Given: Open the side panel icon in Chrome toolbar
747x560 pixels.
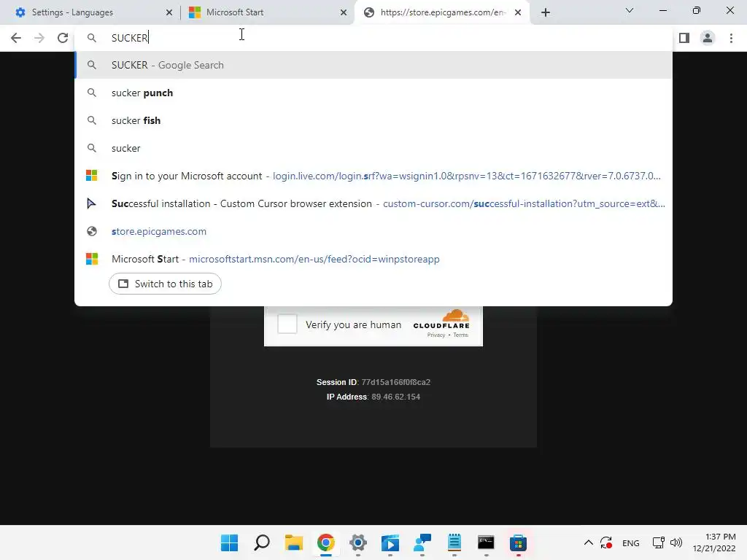Looking at the screenshot, I should (x=684, y=38).
